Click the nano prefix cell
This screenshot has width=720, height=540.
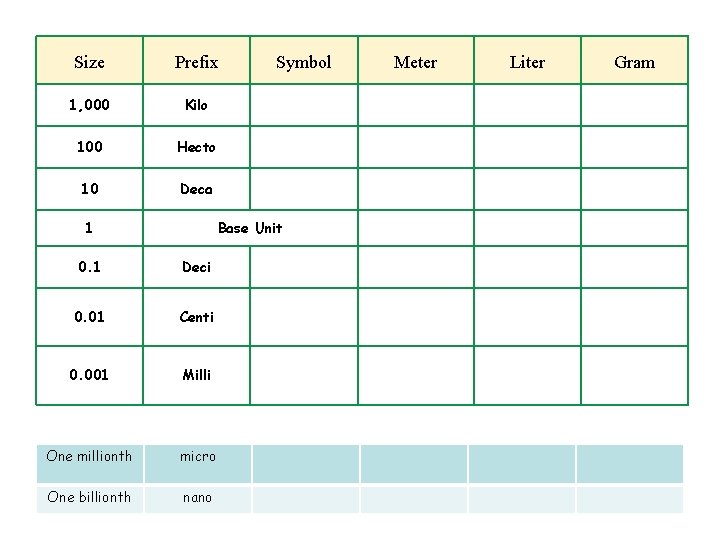(198, 500)
